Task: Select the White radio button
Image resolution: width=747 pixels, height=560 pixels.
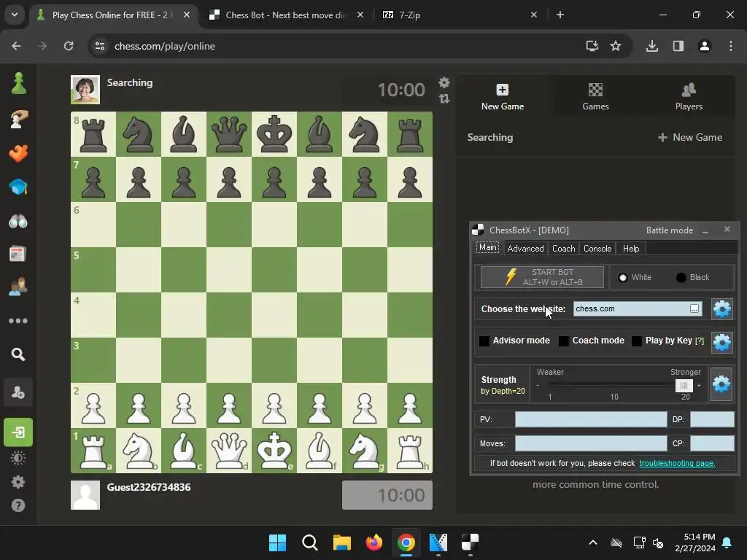Action: click(623, 278)
